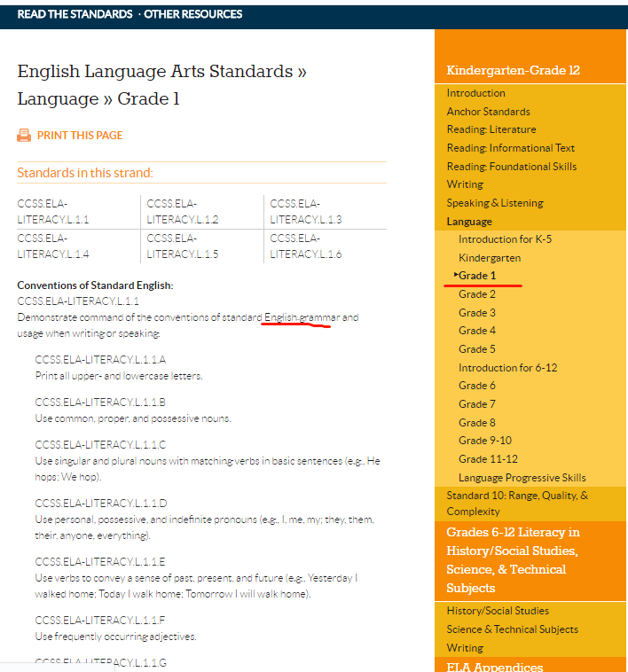This screenshot has width=628, height=672.
Task: Open Introduction for 6-12
Action: coord(508,368)
